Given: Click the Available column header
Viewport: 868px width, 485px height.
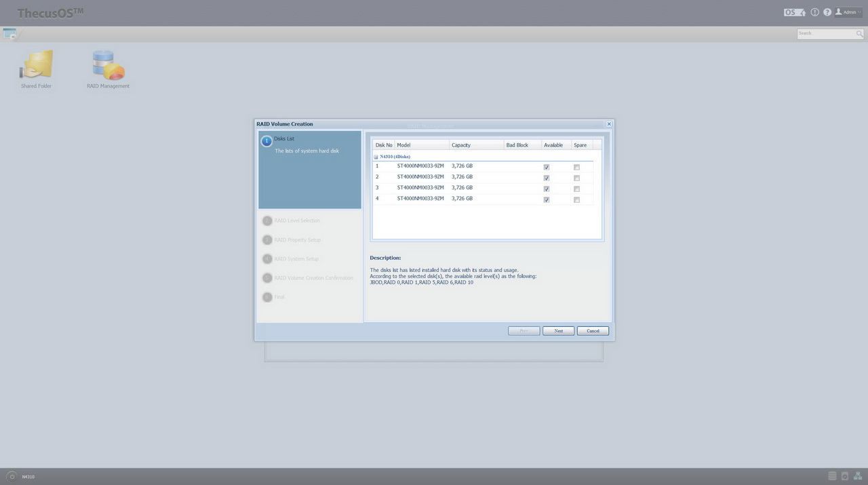Looking at the screenshot, I should point(557,145).
